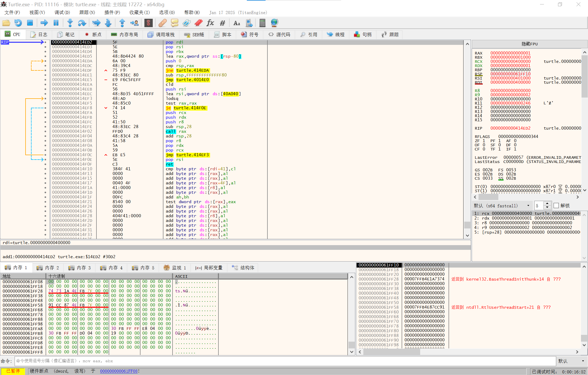The width and height of the screenshot is (588, 375).
Task: Open the 文件(F) menu
Action: 12,13
